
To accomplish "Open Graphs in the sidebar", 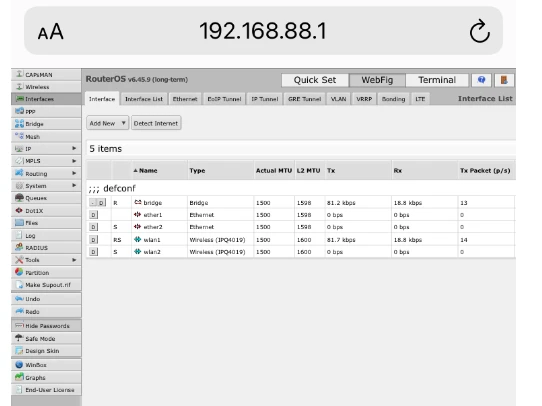I will (x=46, y=377).
